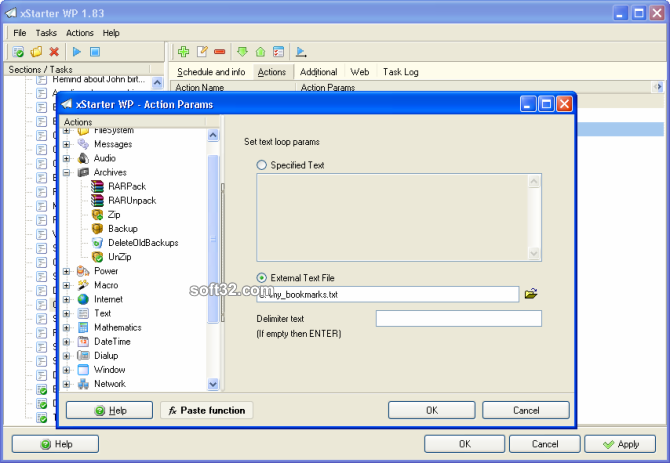Run task with blue play icon
The image size is (670, 463).
[77, 52]
